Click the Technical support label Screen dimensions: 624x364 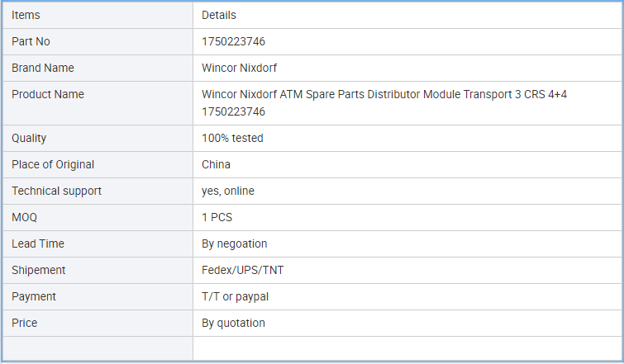tap(56, 191)
